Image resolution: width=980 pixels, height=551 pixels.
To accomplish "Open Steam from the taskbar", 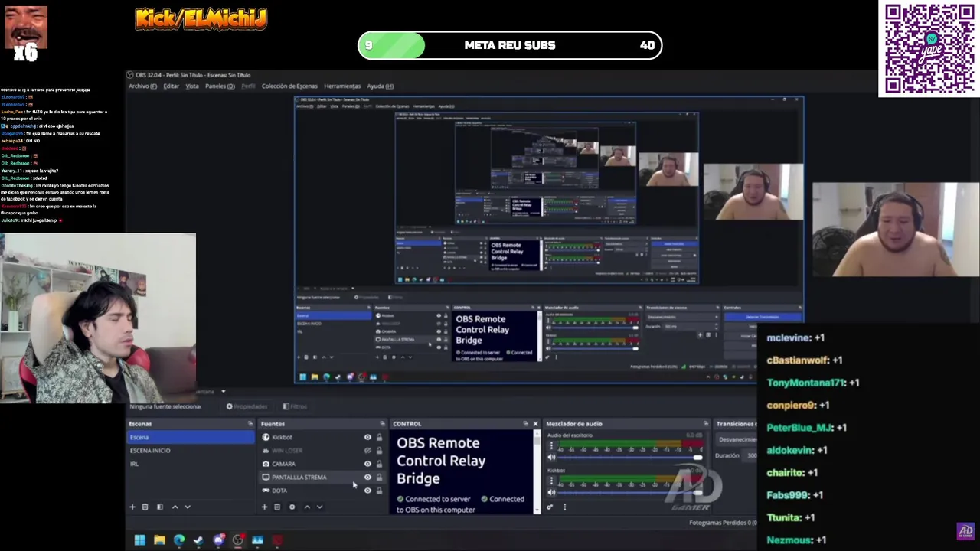I will [198, 540].
